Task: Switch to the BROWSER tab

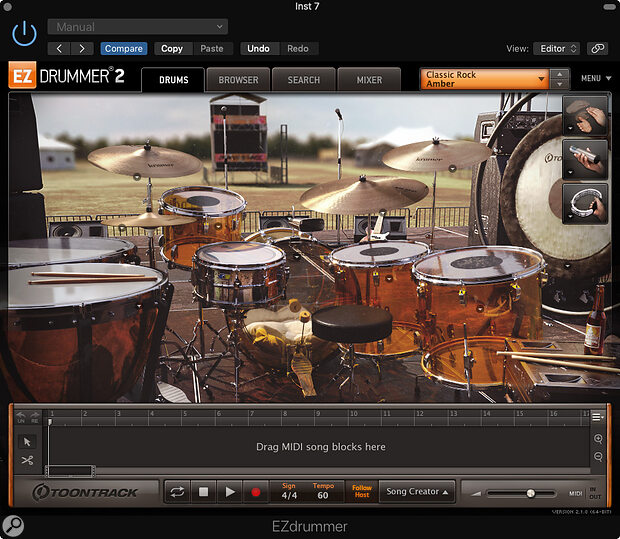Action: tap(238, 80)
